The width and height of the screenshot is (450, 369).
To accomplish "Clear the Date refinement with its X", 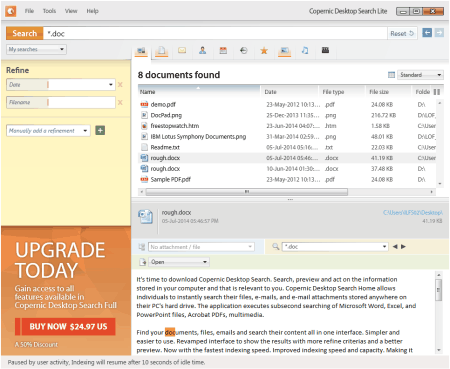I will [x=120, y=85].
